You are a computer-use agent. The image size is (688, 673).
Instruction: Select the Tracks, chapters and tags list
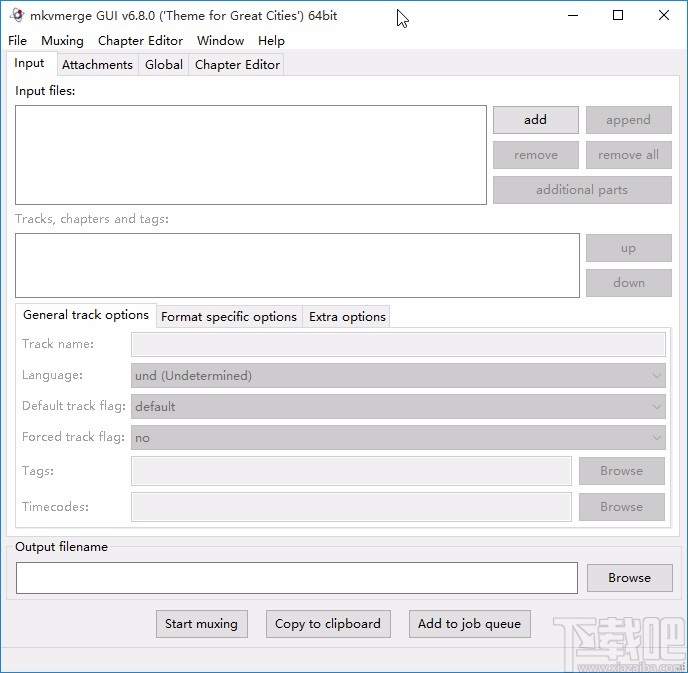(x=297, y=265)
